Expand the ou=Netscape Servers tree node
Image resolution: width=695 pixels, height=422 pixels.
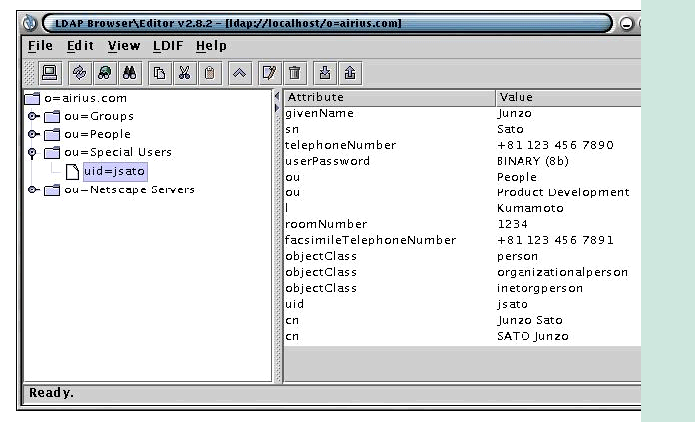33,190
